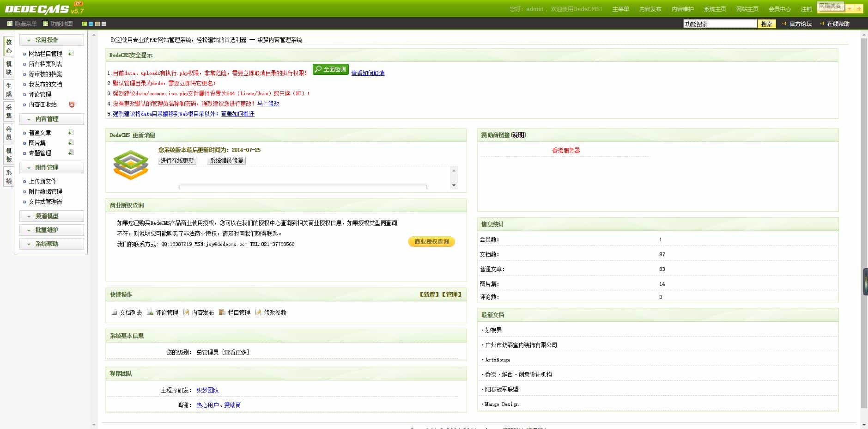Click the add icon next to 专题管理
The width and height of the screenshot is (868, 429).
pyautogui.click(x=71, y=153)
